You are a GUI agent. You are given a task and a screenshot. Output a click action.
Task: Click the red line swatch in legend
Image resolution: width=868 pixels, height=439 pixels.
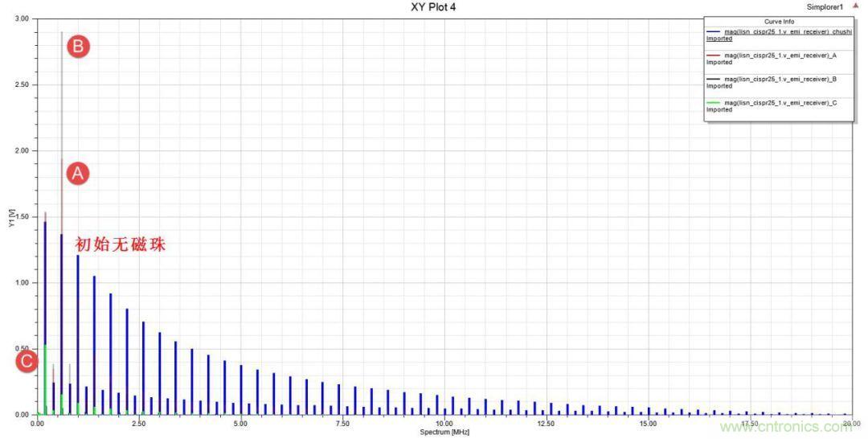pos(714,55)
